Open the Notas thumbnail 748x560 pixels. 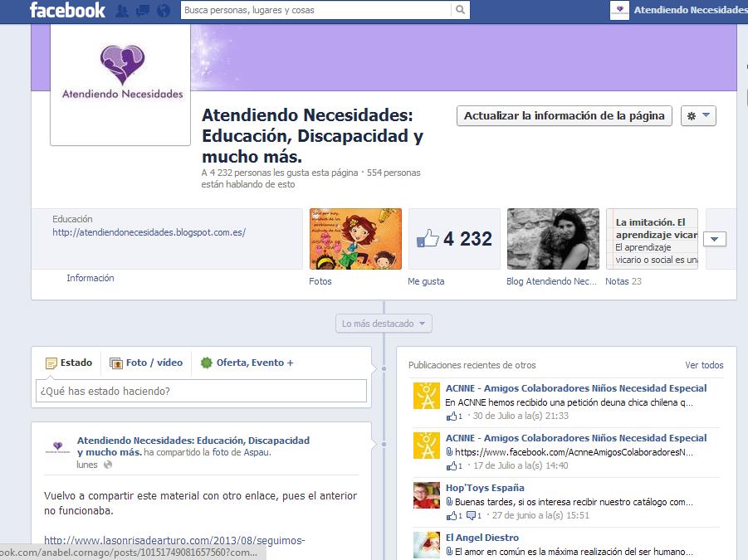pyautogui.click(x=652, y=239)
